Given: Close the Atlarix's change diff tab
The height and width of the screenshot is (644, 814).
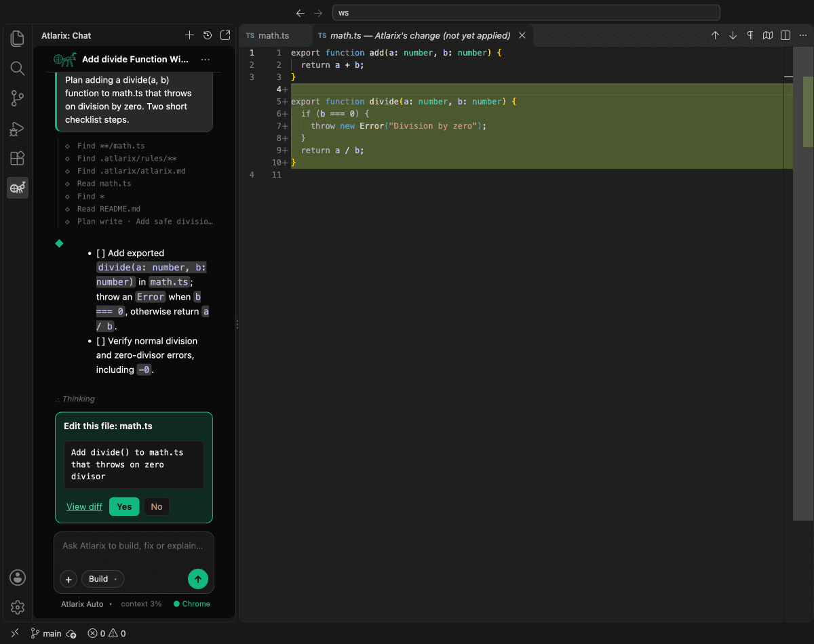Looking at the screenshot, I should [x=522, y=35].
